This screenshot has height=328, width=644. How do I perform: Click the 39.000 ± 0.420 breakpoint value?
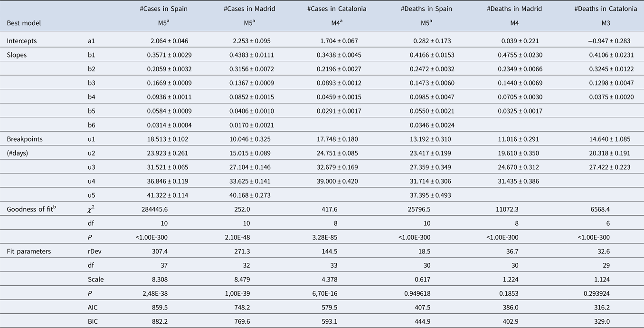click(337, 182)
